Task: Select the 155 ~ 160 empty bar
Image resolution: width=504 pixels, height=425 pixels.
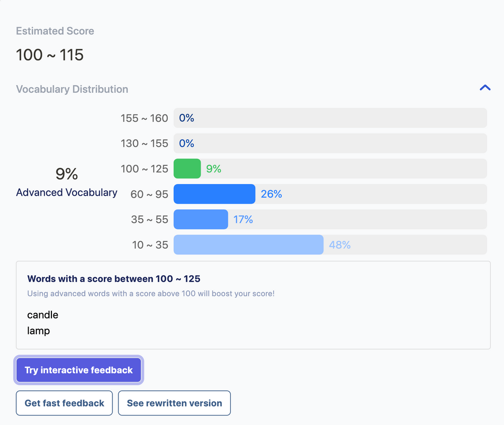Action: pos(330,118)
